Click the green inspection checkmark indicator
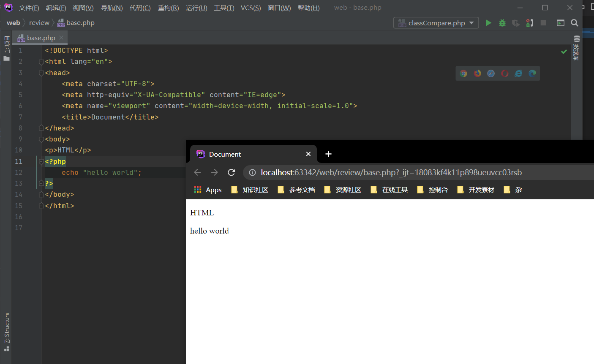Image resolution: width=594 pixels, height=364 pixels. [x=564, y=52]
